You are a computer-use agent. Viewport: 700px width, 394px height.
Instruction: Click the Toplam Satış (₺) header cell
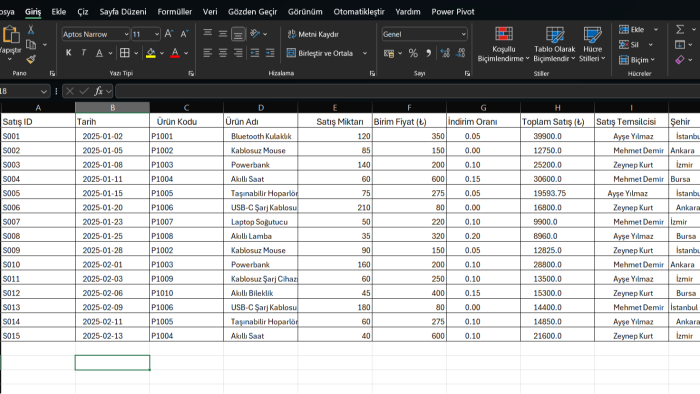558,121
